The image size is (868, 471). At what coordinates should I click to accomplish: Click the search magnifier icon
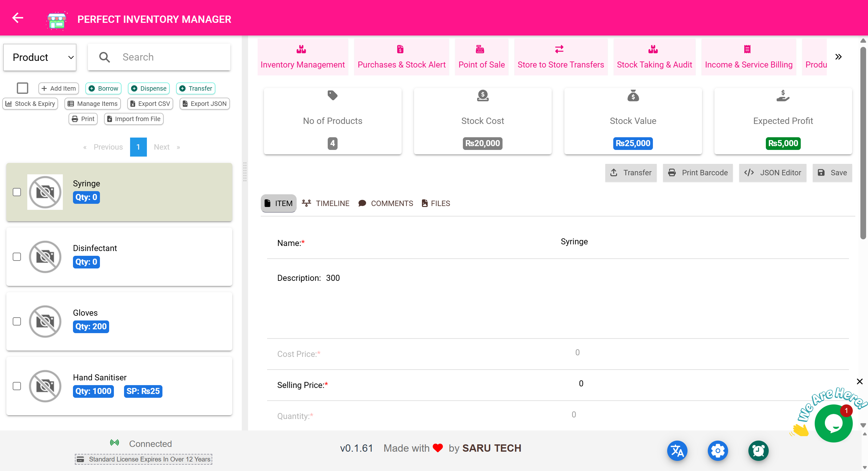[104, 57]
